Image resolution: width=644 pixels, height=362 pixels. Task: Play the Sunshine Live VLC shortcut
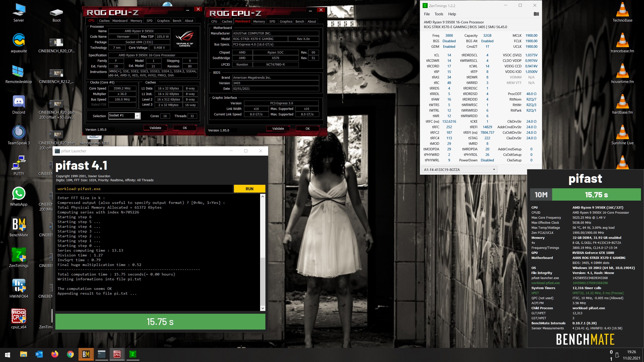tap(622, 135)
